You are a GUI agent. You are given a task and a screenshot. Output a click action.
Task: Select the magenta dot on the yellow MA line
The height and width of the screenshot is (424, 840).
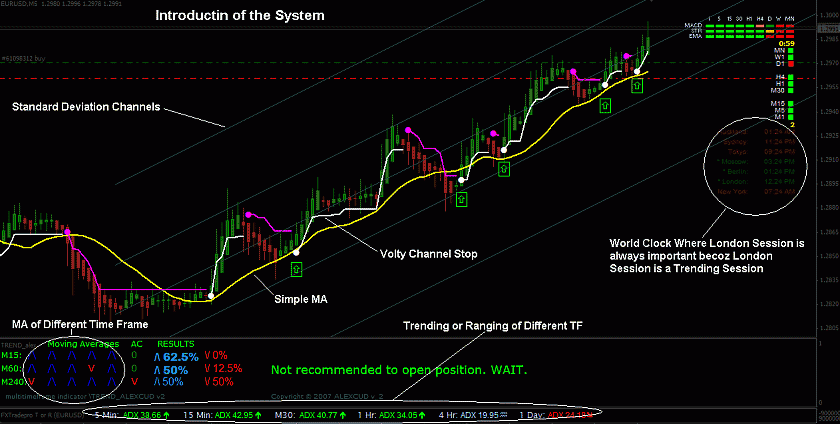(x=68, y=232)
